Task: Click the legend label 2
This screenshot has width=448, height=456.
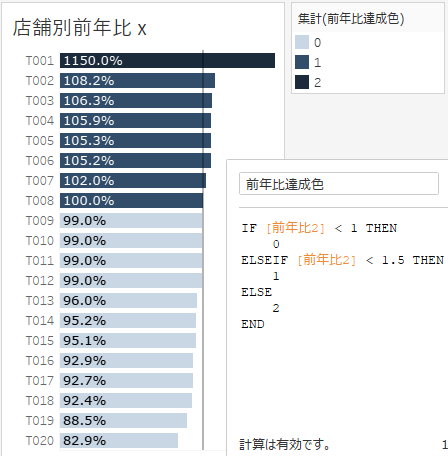Action: 317,83
